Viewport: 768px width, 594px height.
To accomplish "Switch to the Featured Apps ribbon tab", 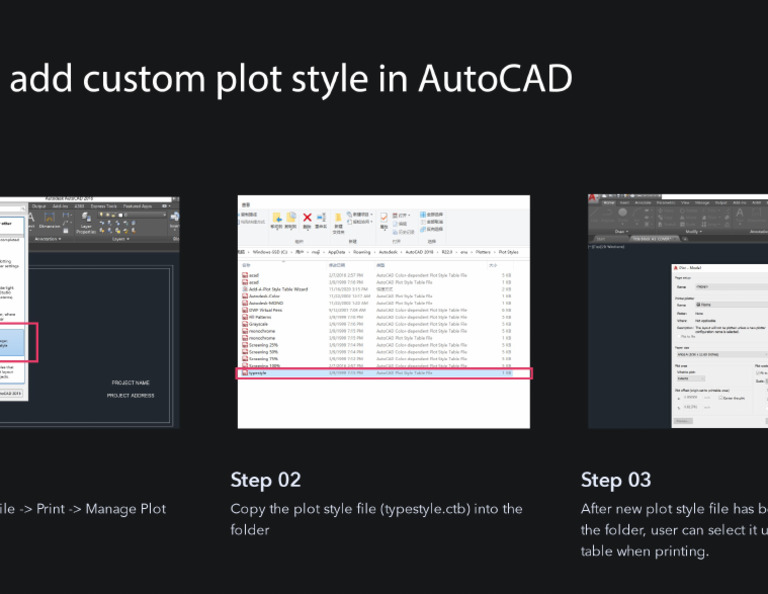I will point(137,206).
